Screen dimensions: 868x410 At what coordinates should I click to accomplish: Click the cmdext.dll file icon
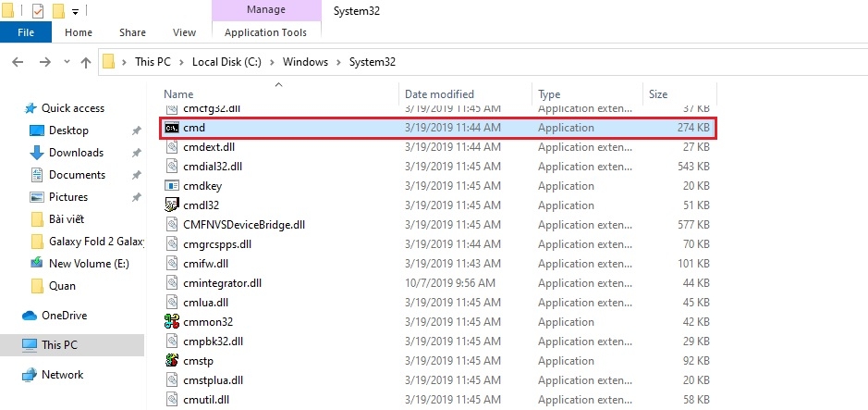172,147
